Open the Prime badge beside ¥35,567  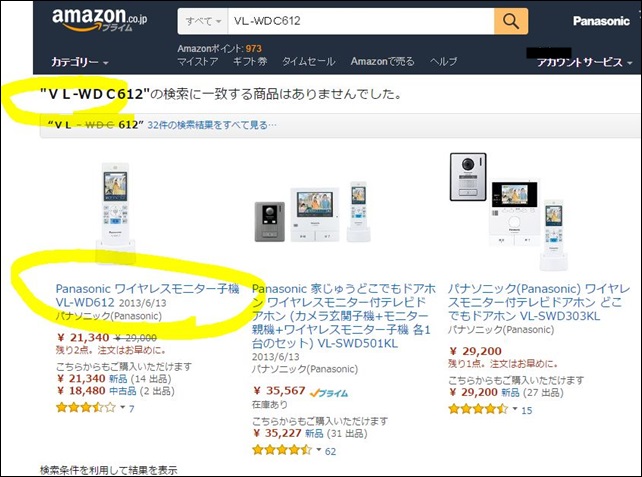click(x=329, y=393)
